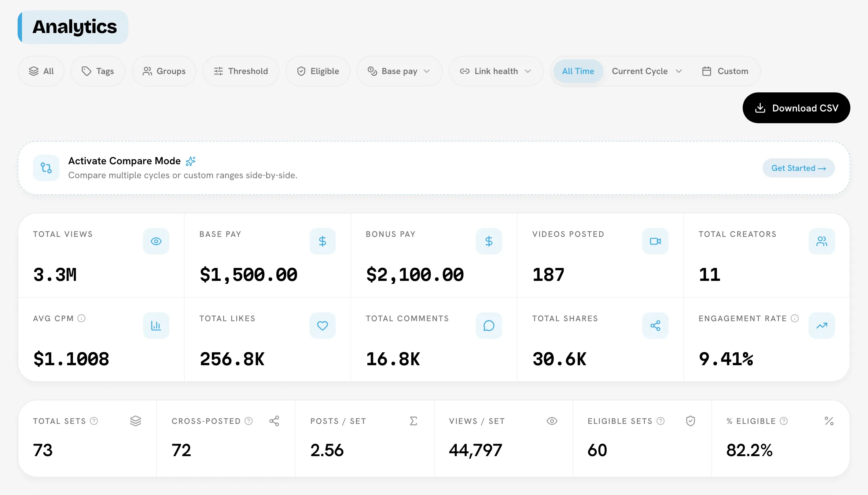The image size is (868, 495).
Task: Click the Base Pay dollar icon
Action: click(x=323, y=241)
